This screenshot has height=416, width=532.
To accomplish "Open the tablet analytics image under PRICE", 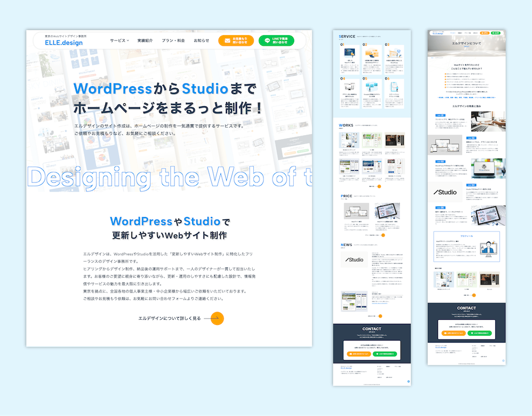I will (x=387, y=211).
